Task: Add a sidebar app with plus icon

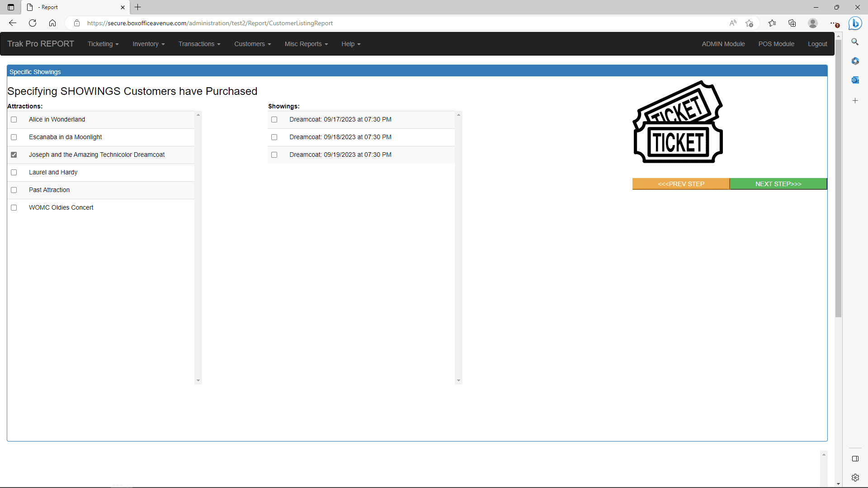Action: pyautogui.click(x=855, y=101)
